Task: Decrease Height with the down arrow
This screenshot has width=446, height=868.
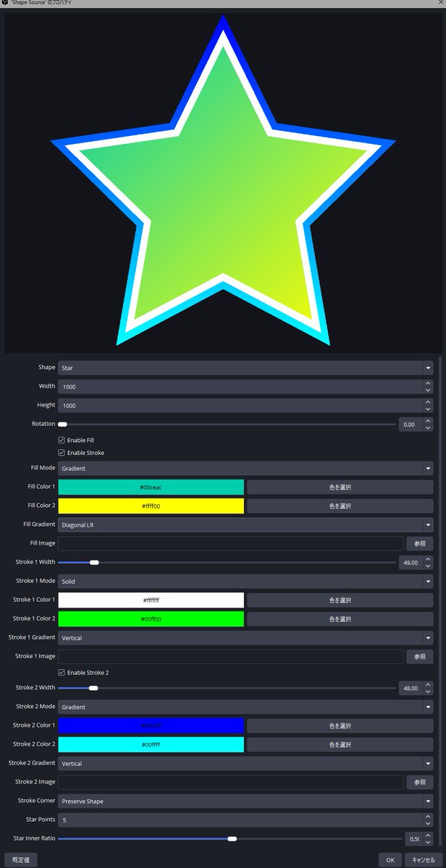Action: tap(428, 409)
